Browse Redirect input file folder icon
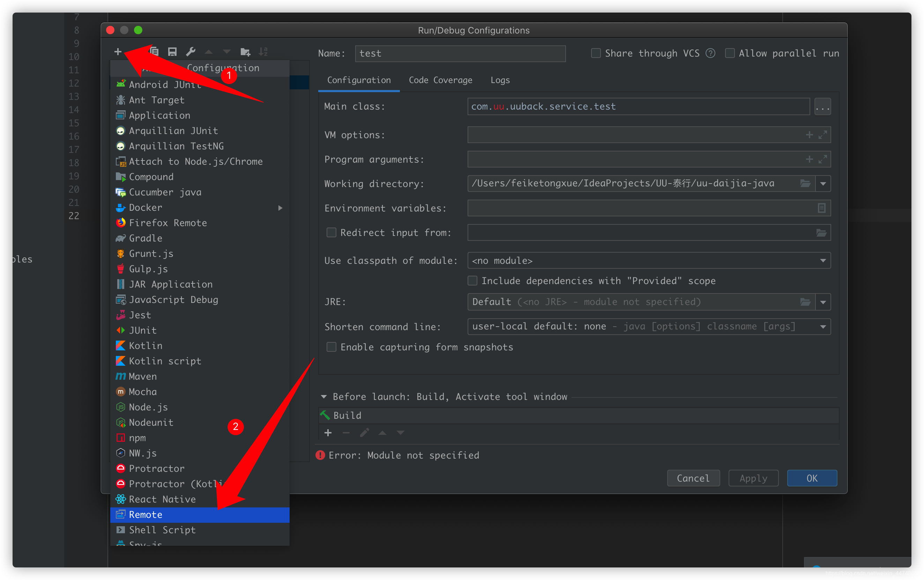Image resolution: width=924 pixels, height=580 pixels. (821, 232)
